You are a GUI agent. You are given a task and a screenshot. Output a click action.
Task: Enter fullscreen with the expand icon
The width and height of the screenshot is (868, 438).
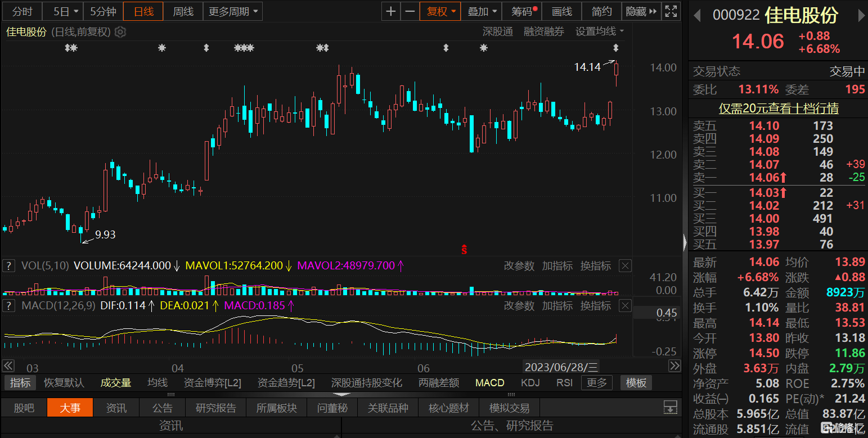(671, 11)
